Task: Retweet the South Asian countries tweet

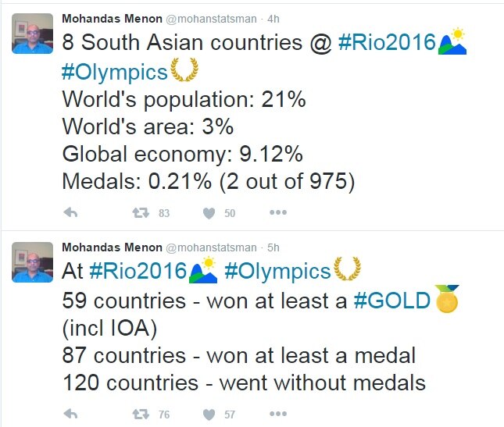Action: pos(141,212)
